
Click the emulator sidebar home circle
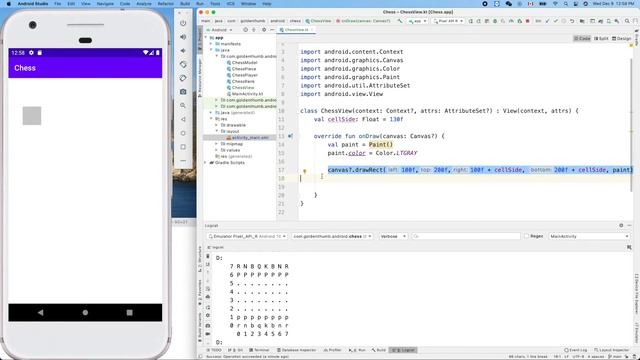click(183, 133)
